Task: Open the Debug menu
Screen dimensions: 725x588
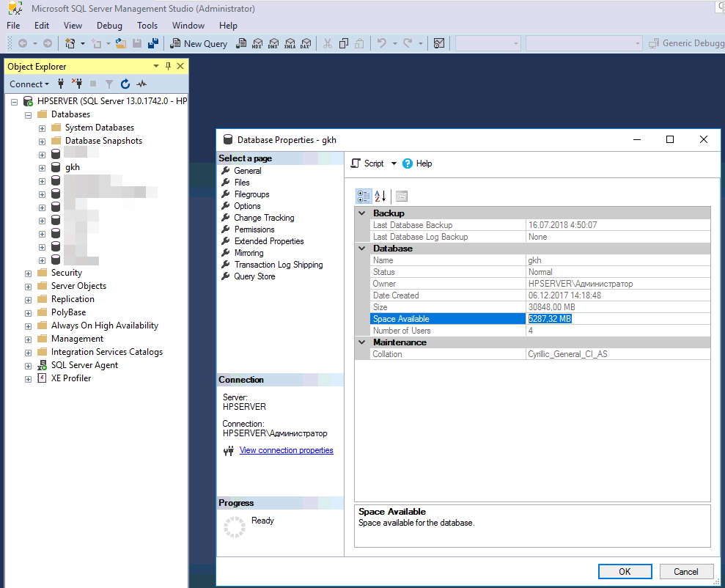Action: (x=108, y=25)
